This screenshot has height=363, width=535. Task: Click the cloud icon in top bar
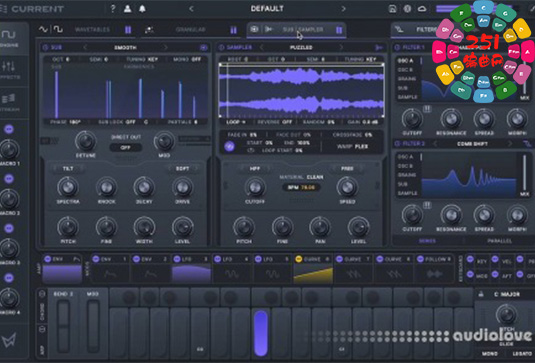(x=422, y=9)
